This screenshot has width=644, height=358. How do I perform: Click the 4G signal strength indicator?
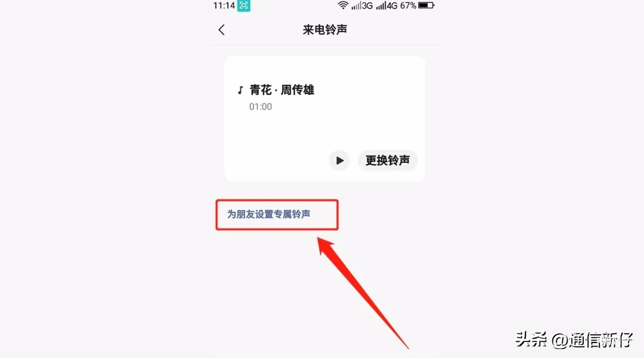point(387,6)
